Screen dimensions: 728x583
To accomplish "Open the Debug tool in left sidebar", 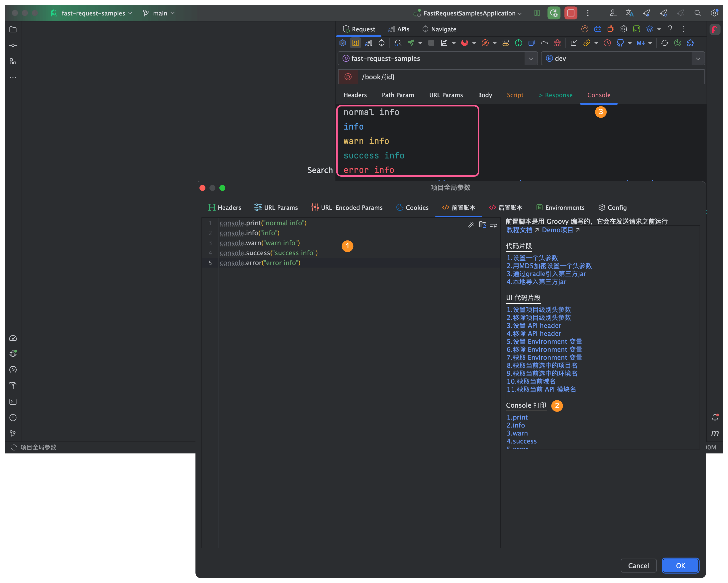I will 13,354.
